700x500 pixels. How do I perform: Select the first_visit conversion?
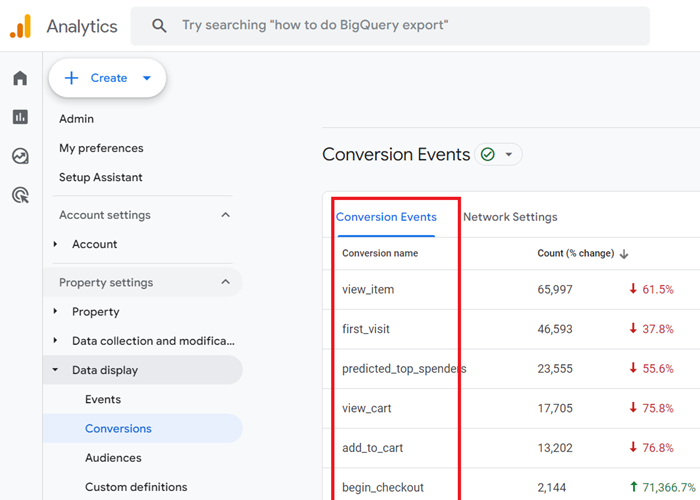pos(366,329)
